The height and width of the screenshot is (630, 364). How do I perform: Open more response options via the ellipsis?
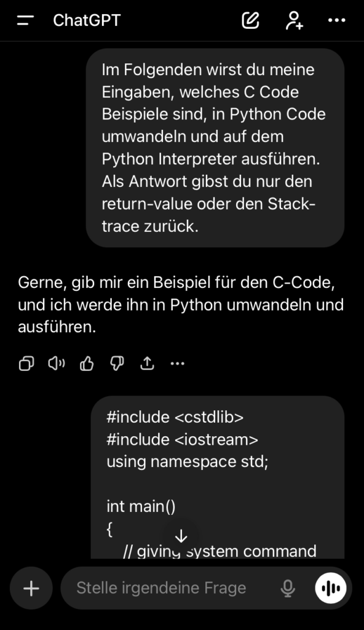[177, 364]
